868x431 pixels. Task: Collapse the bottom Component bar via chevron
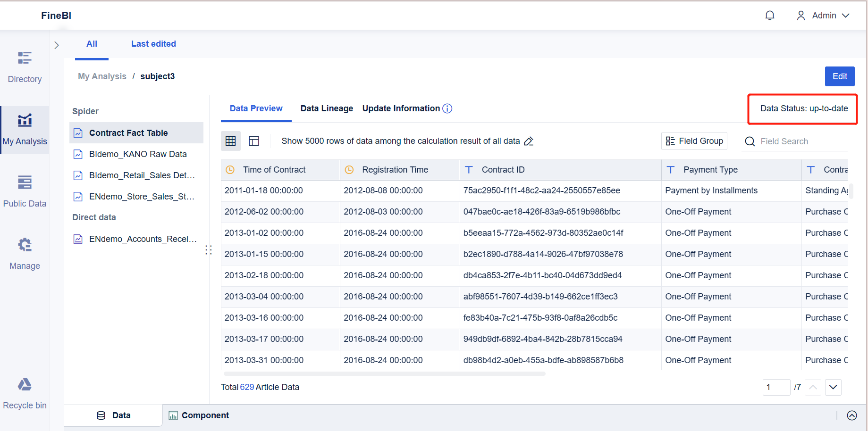(853, 415)
